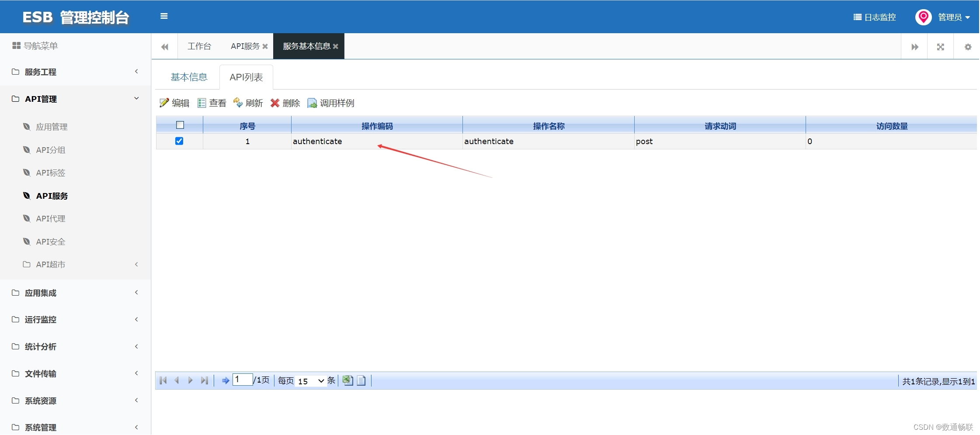The image size is (980, 435).
Task: Open the settings gear icon
Action: click(968, 47)
